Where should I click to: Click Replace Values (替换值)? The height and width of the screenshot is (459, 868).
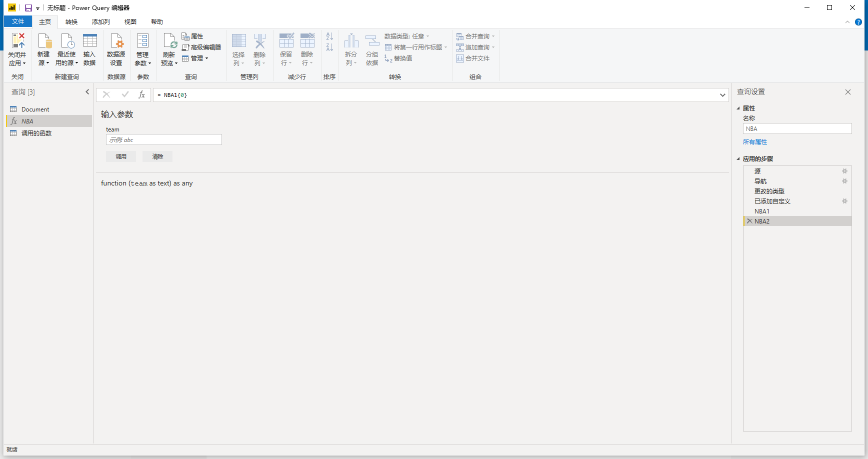click(398, 58)
